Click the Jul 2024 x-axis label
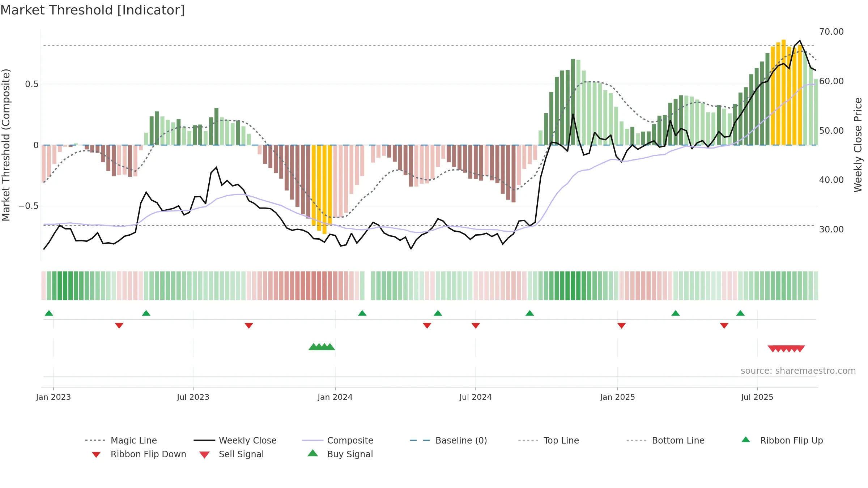The height and width of the screenshot is (488, 868). 475,397
